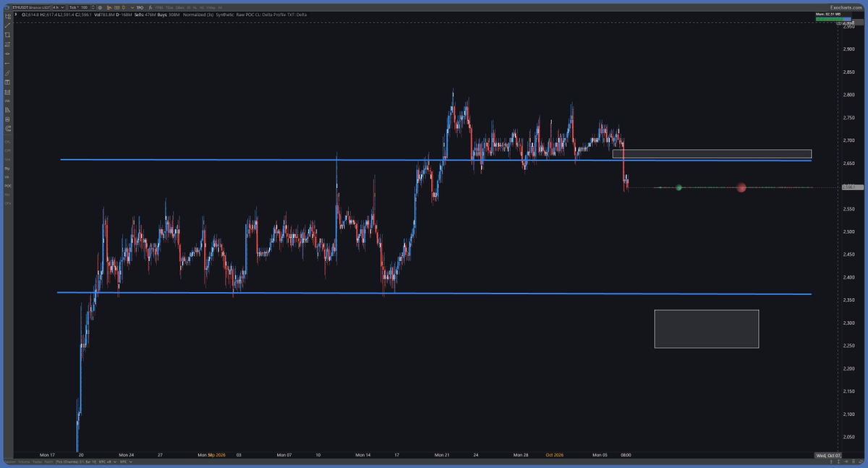The width and height of the screenshot is (868, 468).
Task: Select the trend line drawing tool
Action: tap(7, 25)
